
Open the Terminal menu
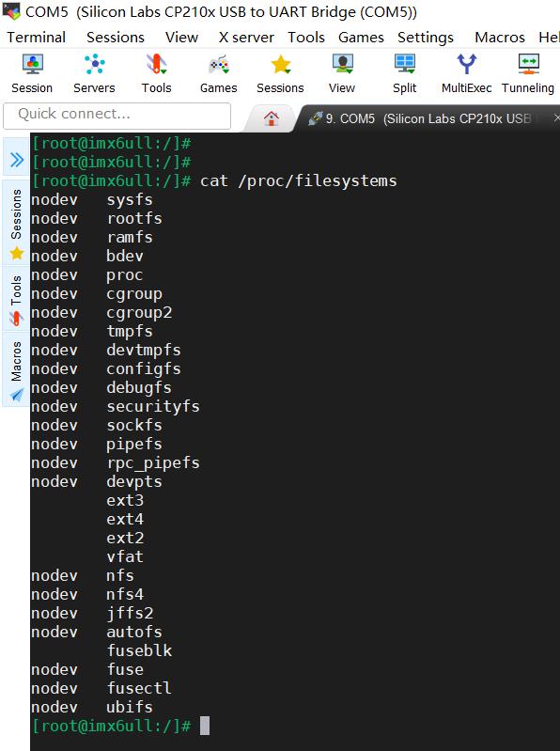37,38
